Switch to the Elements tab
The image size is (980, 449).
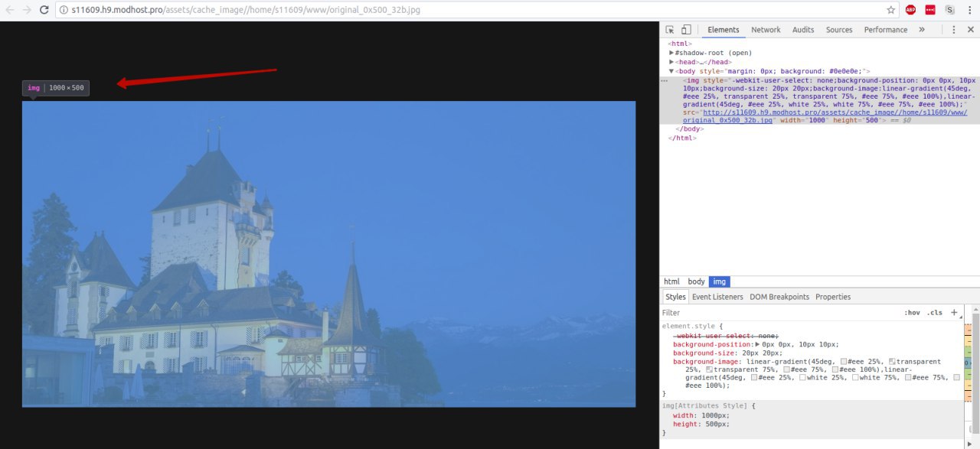[724, 30]
